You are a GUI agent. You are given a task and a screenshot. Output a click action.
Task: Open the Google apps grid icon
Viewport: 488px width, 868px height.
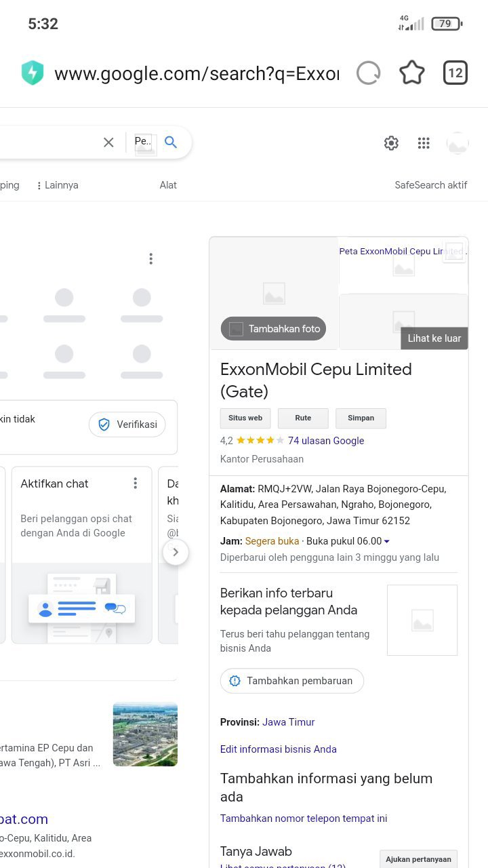click(x=424, y=143)
